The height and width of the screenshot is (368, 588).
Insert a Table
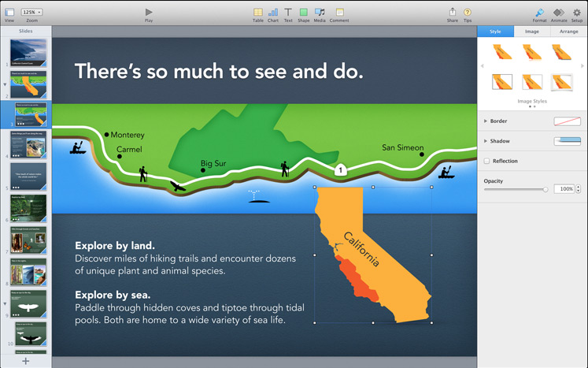257,13
